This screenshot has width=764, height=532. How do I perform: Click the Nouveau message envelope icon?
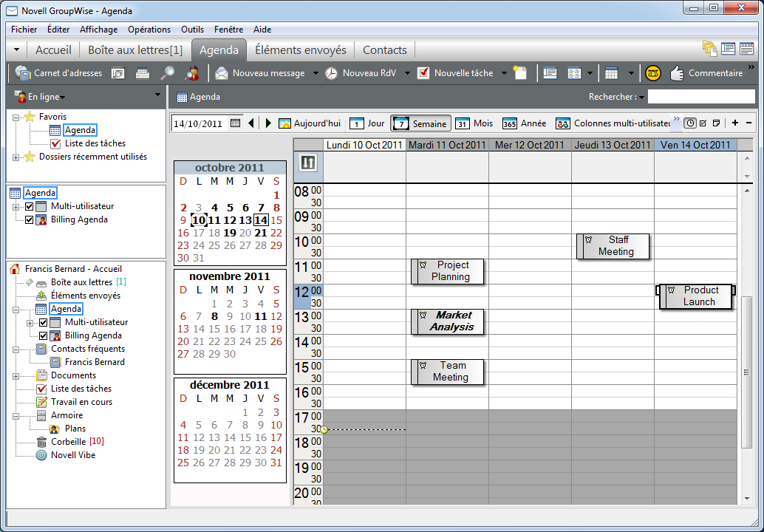221,73
